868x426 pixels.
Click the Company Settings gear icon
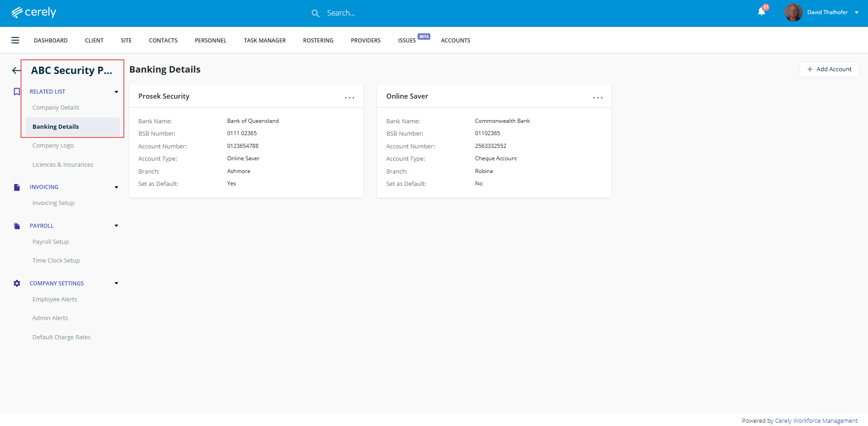pos(17,284)
